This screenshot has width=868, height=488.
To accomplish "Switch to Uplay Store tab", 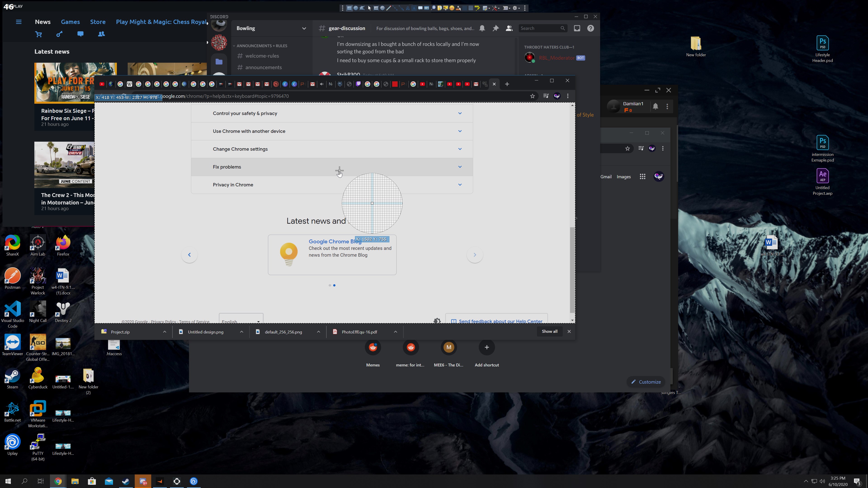I will click(x=98, y=22).
